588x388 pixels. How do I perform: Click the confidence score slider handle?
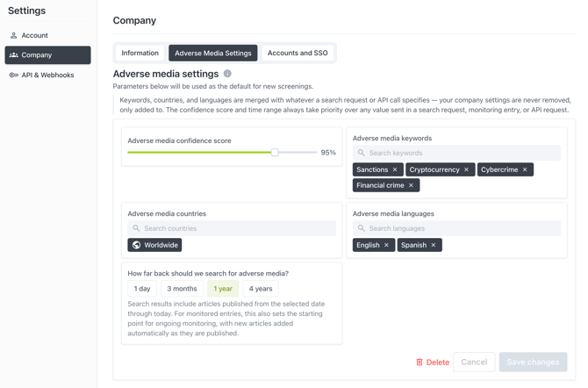[x=275, y=153]
